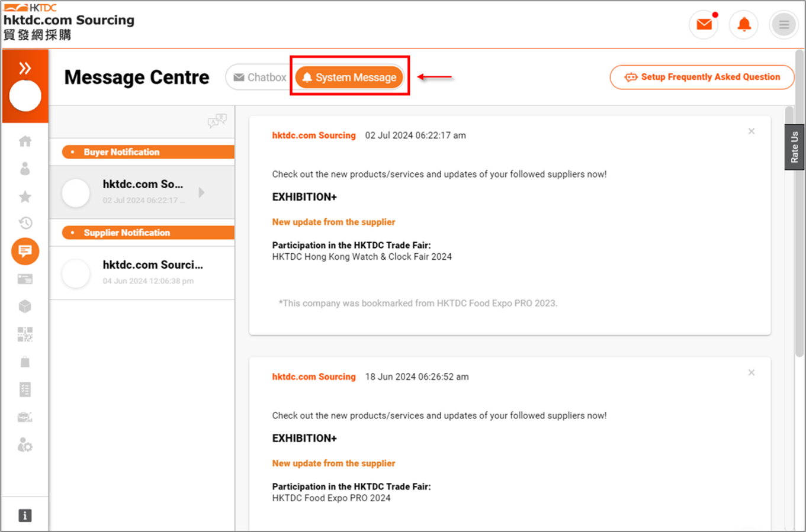Open the notification bell in header
This screenshot has width=806, height=532.
(744, 25)
